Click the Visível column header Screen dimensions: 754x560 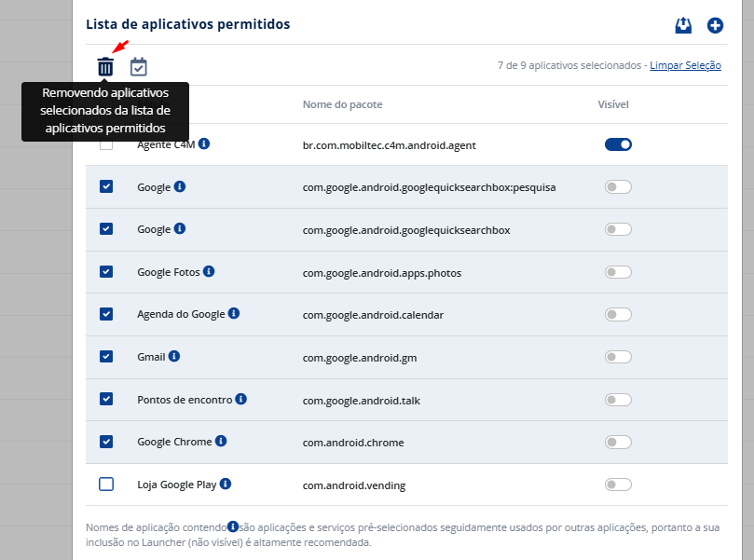tap(613, 104)
